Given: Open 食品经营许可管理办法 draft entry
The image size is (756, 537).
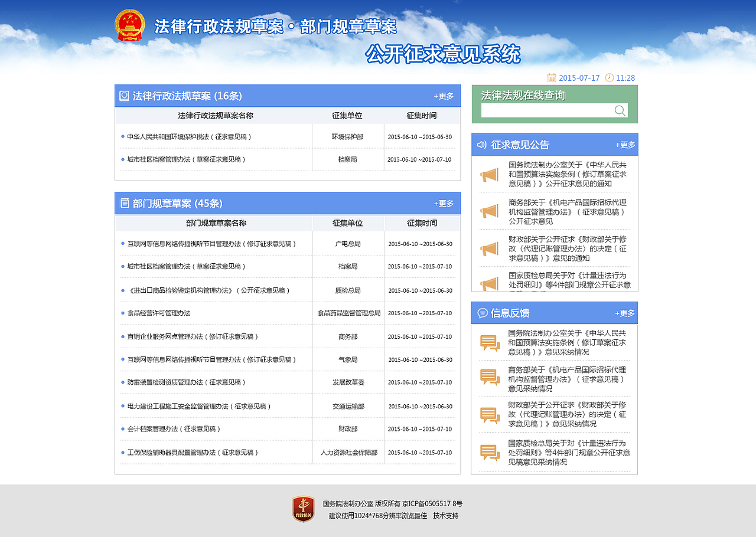Looking at the screenshot, I should click(x=159, y=313).
